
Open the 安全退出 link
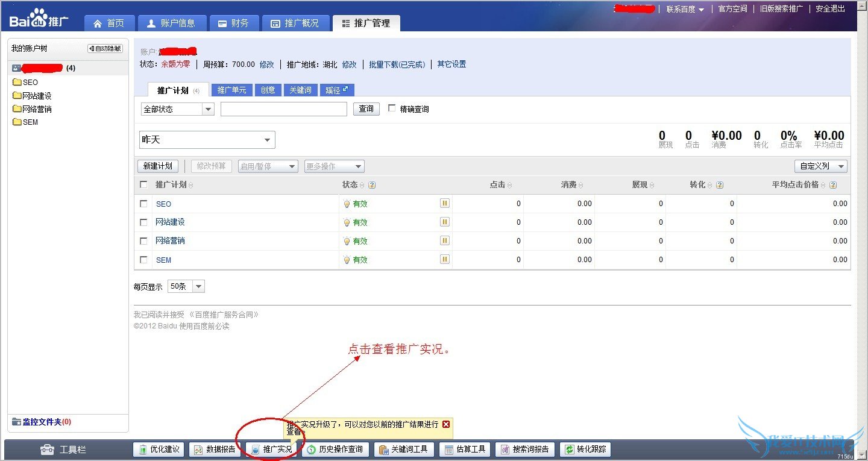[x=831, y=9]
